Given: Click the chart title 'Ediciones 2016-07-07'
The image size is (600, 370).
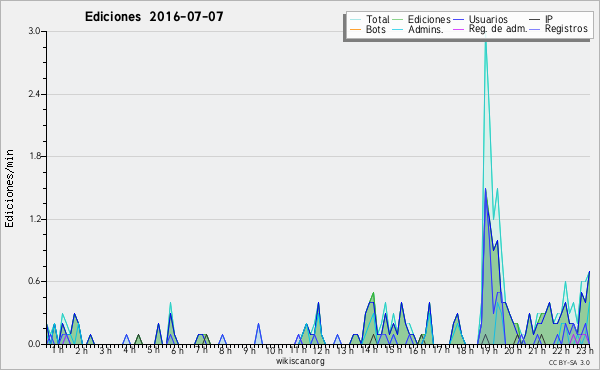Looking at the screenshot, I should click(154, 17).
